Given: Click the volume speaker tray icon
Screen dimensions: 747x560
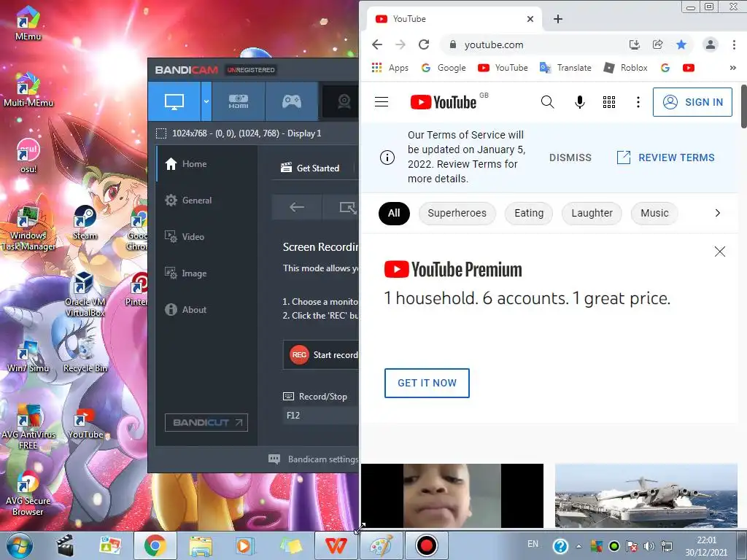Looking at the screenshot, I should click(649, 545).
